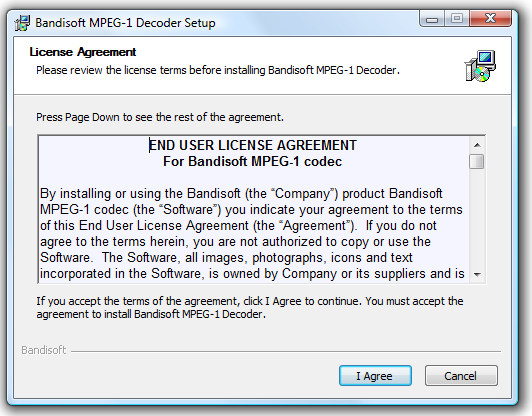The height and width of the screenshot is (416, 532).
Task: Click the computer and disc installer icon
Action: coord(480,66)
